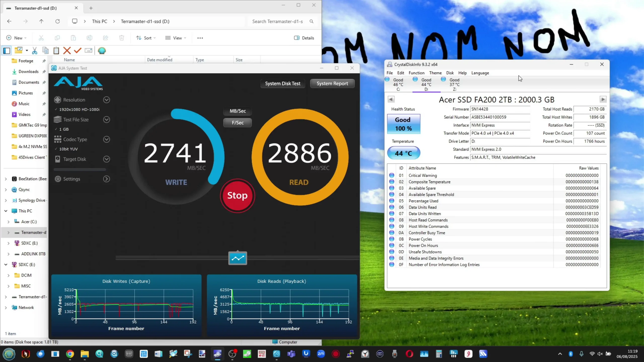
Task: Toggle the AJA graph panel icon
Action: click(x=237, y=258)
